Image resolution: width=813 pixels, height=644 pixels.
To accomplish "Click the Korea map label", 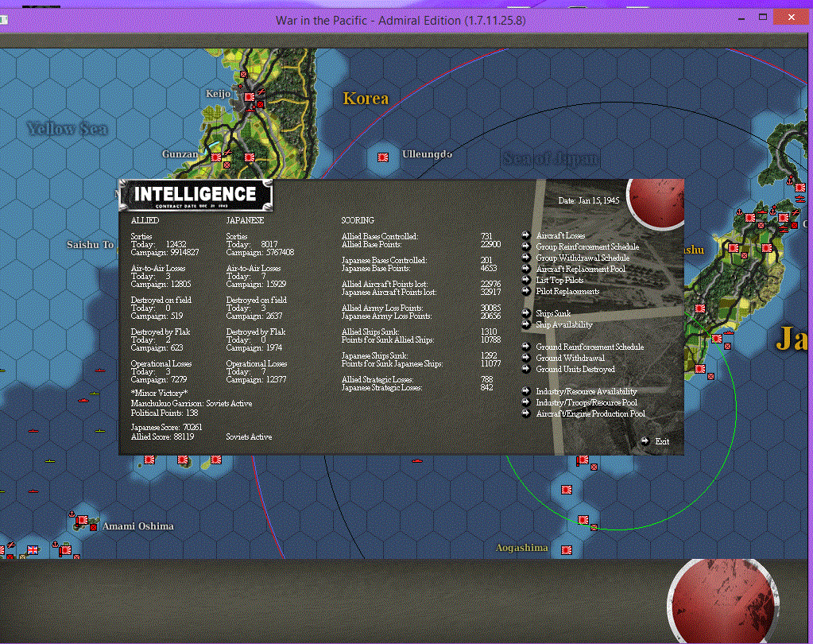I will [366, 99].
